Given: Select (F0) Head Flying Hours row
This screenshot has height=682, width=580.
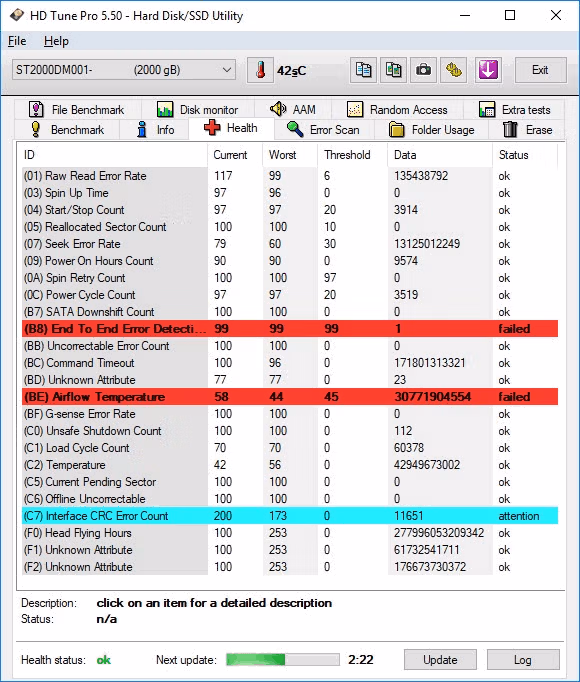Looking at the screenshot, I should pyautogui.click(x=290, y=532).
